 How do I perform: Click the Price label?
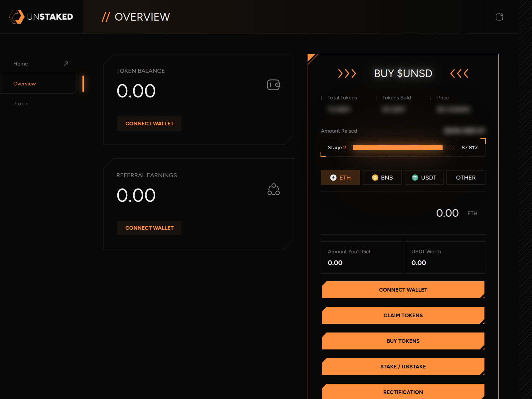[x=443, y=98]
